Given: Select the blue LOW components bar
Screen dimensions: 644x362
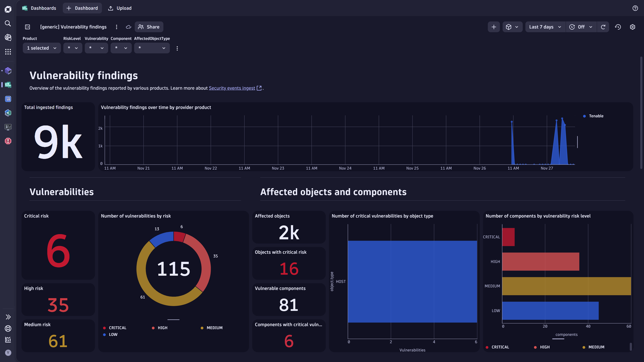Looking at the screenshot, I should 551,311.
